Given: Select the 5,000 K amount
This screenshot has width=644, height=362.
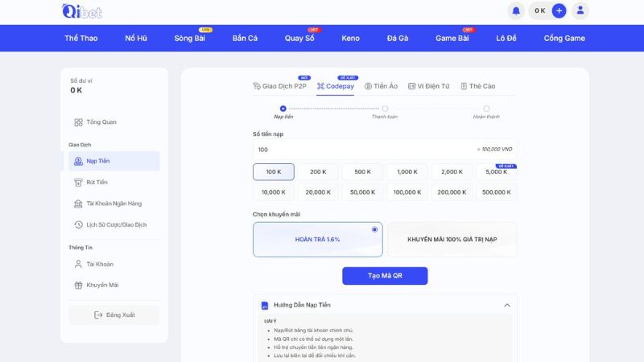Looking at the screenshot, I should coord(496,172).
